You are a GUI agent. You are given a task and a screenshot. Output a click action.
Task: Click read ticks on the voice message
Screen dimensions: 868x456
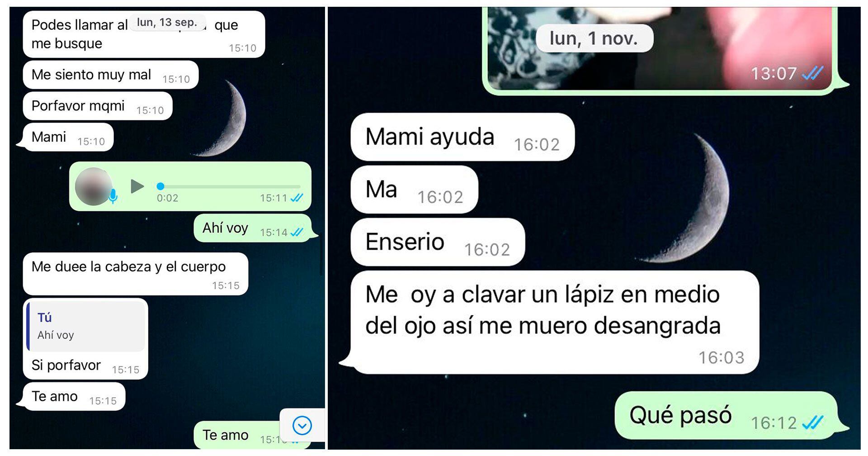[297, 198]
